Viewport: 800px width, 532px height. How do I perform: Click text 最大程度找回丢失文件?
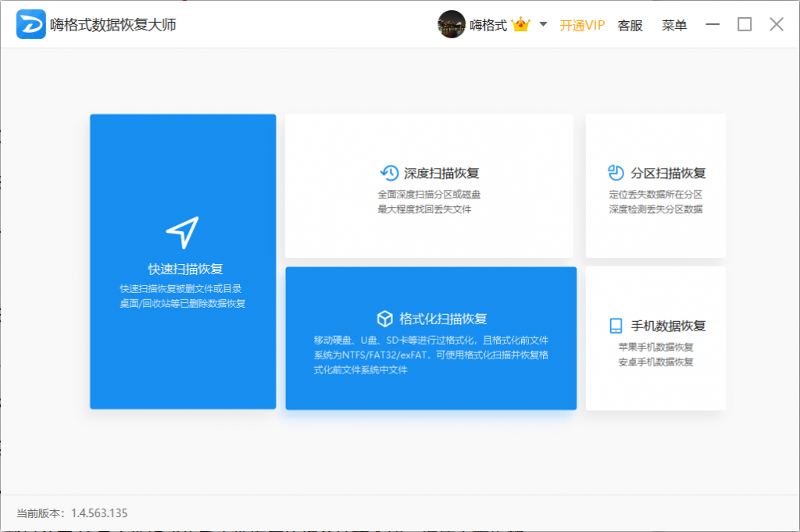(x=424, y=209)
